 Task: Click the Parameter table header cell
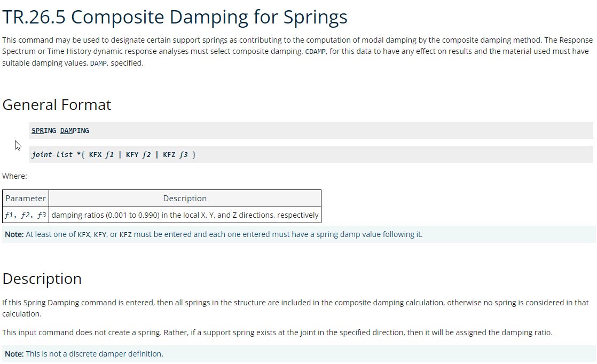pyautogui.click(x=26, y=199)
